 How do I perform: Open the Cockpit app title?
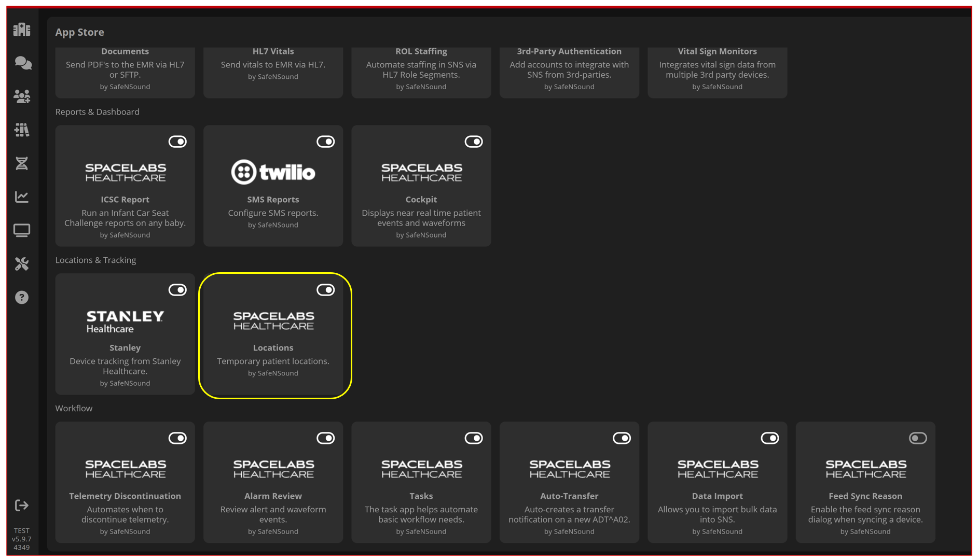(421, 200)
